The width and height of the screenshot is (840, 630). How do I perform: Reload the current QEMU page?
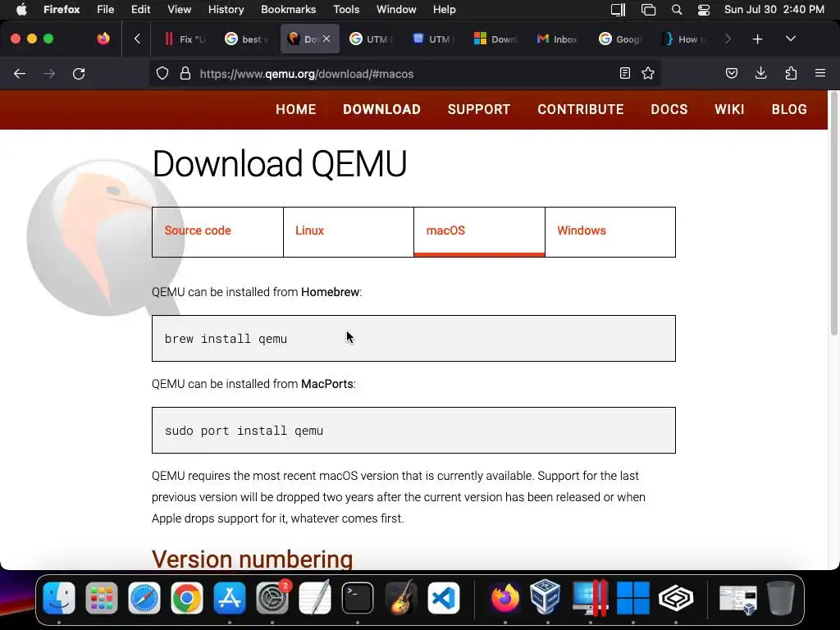79,73
